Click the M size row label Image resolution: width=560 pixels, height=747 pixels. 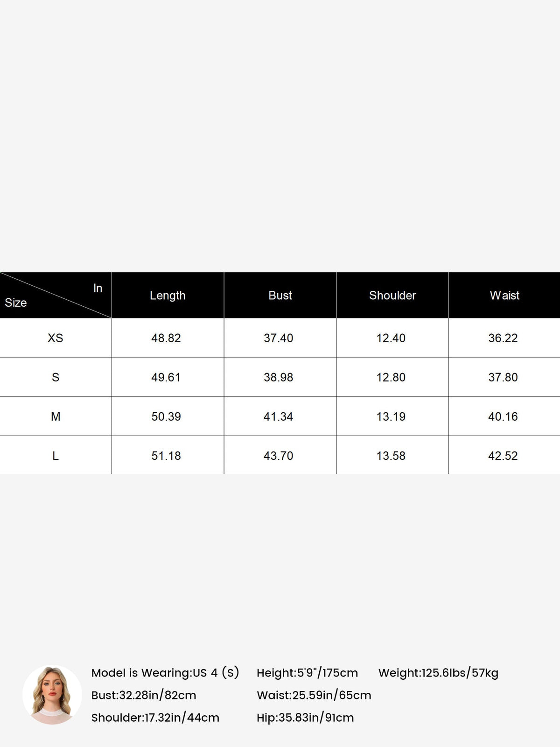[x=56, y=416]
